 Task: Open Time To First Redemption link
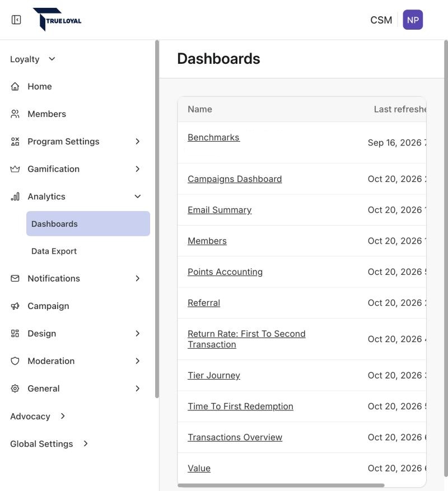(x=240, y=406)
